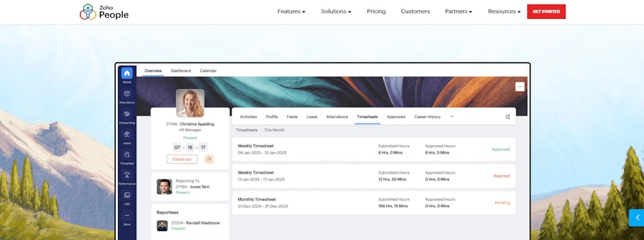Select the Feeds tab

[x=292, y=117]
